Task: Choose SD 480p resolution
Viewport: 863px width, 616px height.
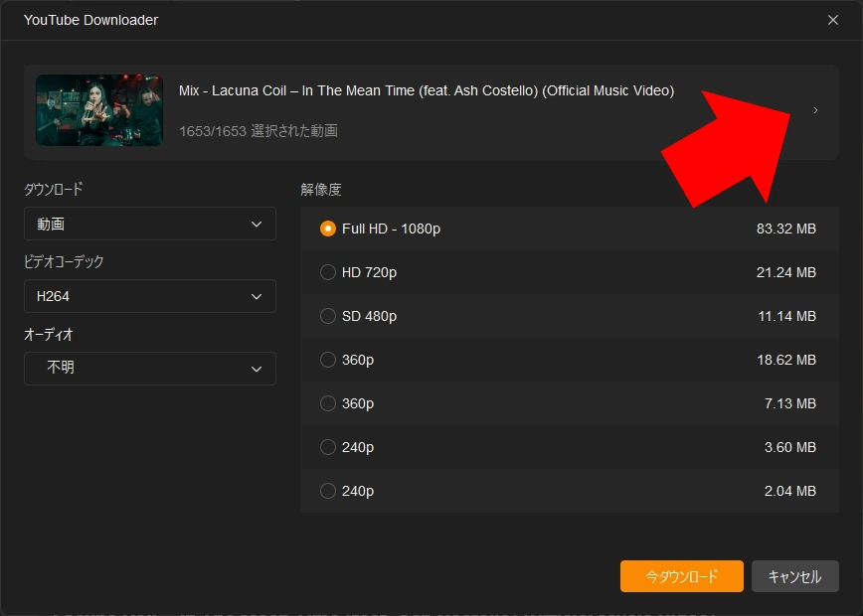Action: coord(328,316)
